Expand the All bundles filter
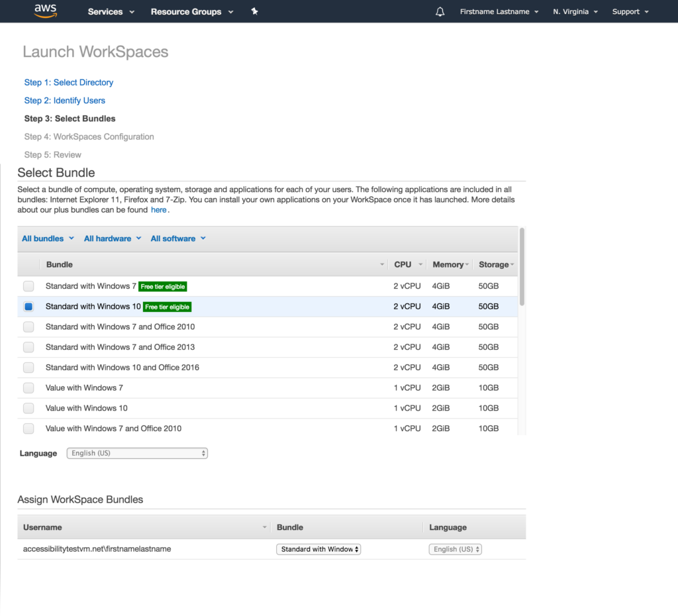The width and height of the screenshot is (678, 616). click(48, 238)
